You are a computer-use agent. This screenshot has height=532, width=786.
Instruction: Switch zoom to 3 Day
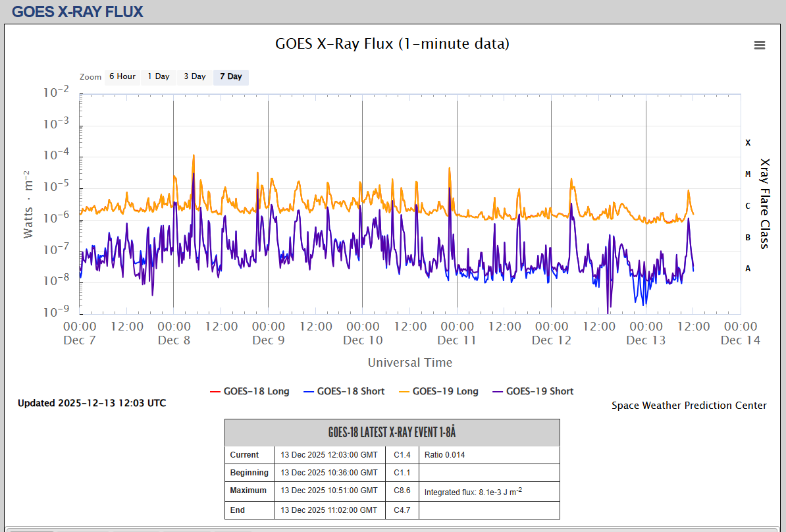point(194,76)
